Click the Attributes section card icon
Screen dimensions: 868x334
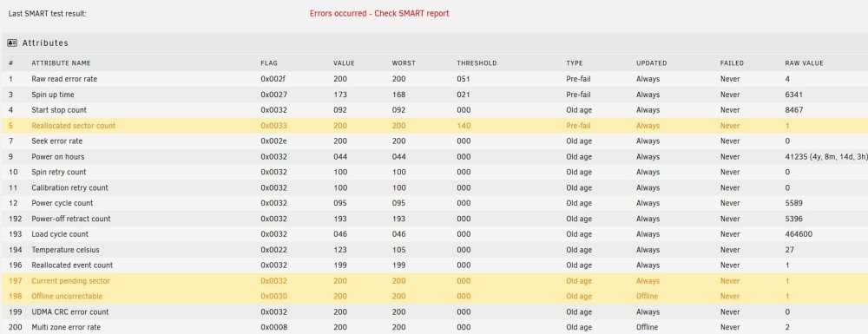(12, 43)
